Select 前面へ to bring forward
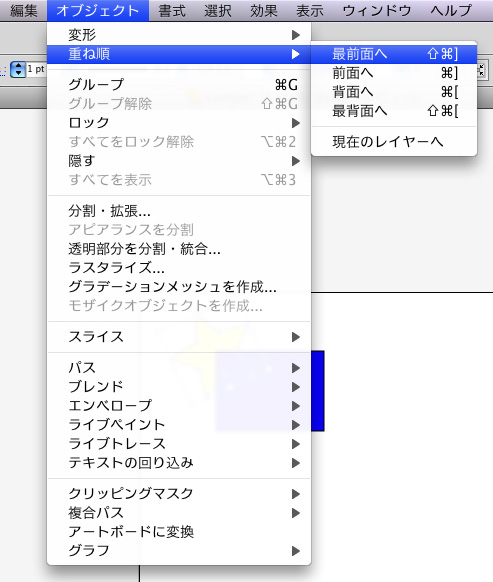The height and width of the screenshot is (582, 493). tap(394, 73)
